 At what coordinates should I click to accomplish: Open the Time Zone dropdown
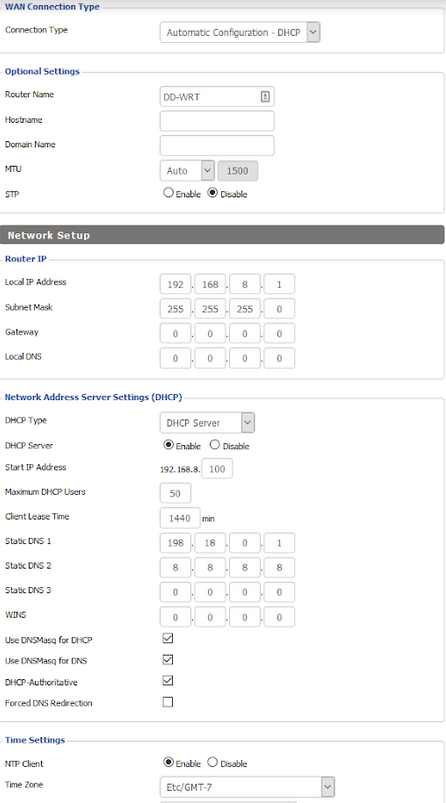point(247,787)
